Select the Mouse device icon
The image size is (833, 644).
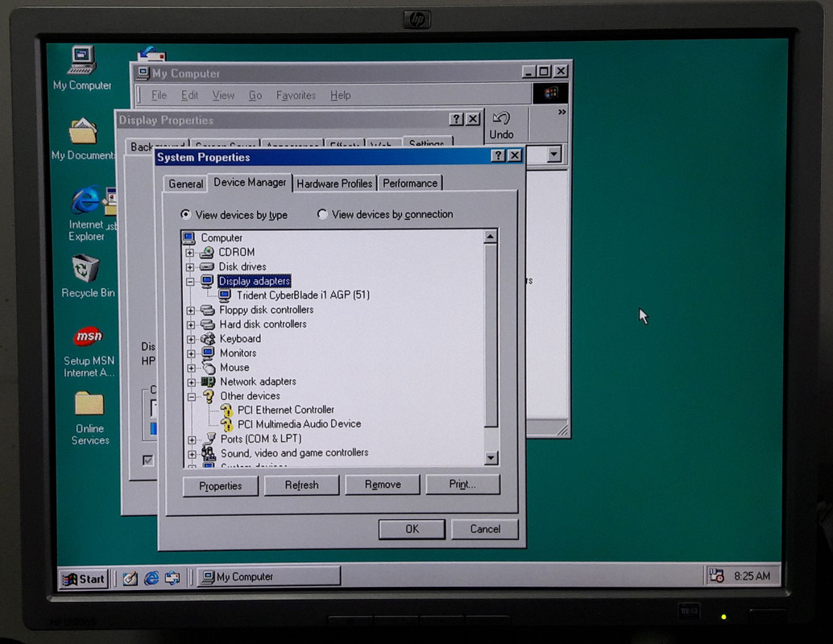(x=208, y=367)
